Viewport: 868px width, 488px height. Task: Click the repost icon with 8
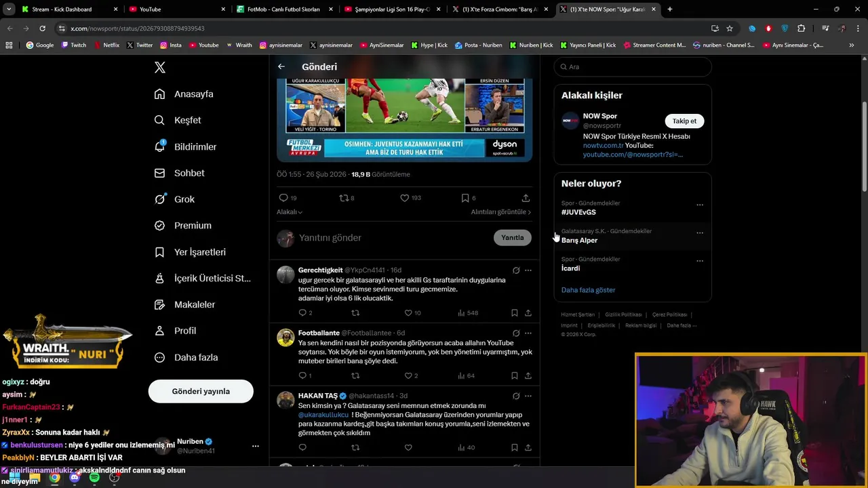coord(344,198)
